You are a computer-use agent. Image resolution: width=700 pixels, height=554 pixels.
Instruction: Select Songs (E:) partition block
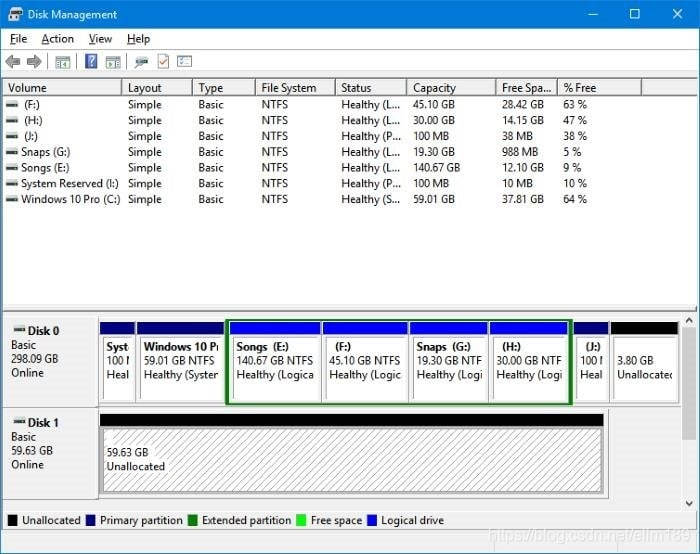click(275, 361)
